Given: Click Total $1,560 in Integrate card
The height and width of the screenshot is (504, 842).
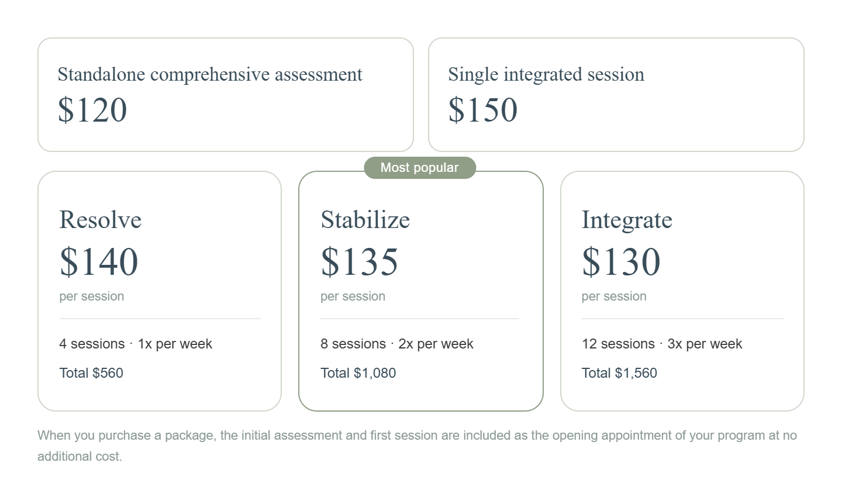Looking at the screenshot, I should tap(619, 373).
